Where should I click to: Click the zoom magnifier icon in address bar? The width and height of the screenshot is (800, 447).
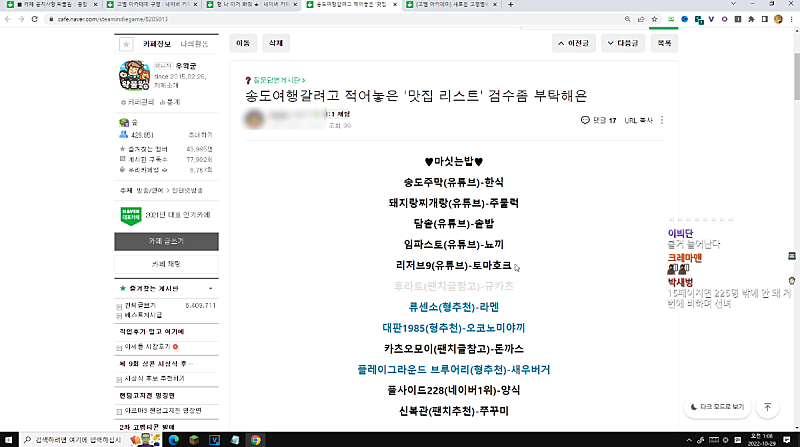(x=628, y=19)
